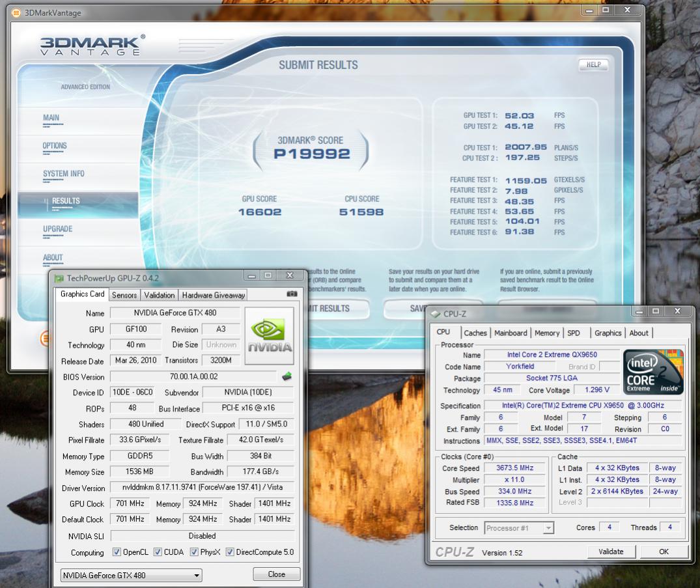Open ABOUT in 3DMark sidebar
This screenshot has width=700, height=588.
(x=53, y=258)
